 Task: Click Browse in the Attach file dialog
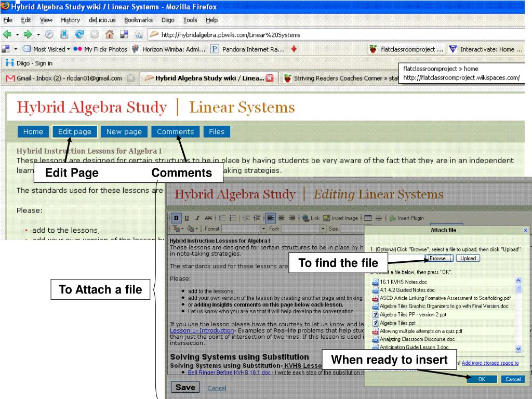439,258
